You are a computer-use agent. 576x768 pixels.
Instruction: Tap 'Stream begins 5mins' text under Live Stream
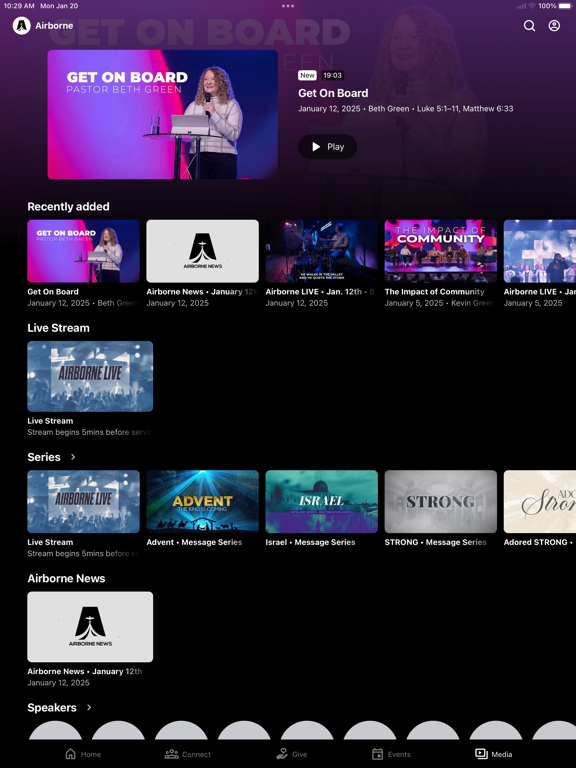pos(90,432)
